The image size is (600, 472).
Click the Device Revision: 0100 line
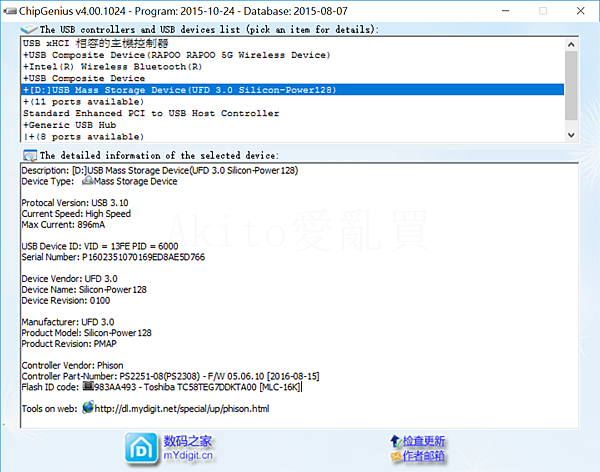[66, 301]
